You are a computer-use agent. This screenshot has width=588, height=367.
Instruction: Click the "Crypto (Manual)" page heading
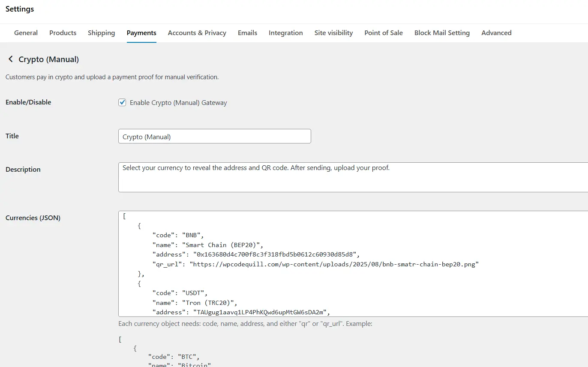[49, 60]
